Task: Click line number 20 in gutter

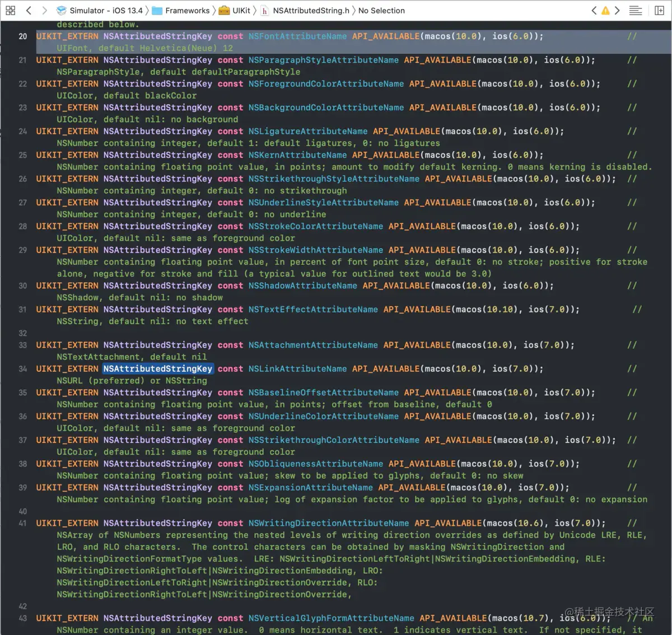Action: 23,36
